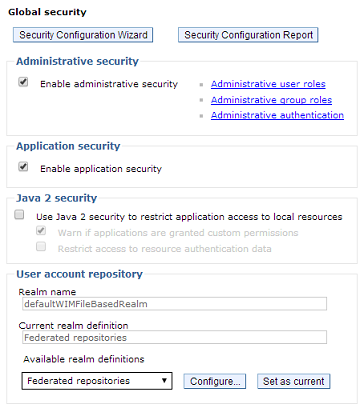Click the Realm name field
This screenshot has height=408, width=360.
174,304
